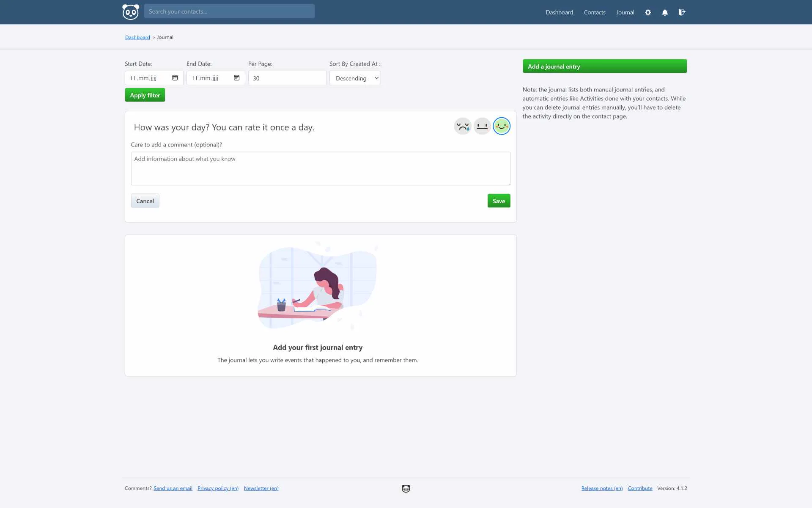The image size is (812, 508).
Task: Click the Start Date input field
Action: click(x=154, y=78)
